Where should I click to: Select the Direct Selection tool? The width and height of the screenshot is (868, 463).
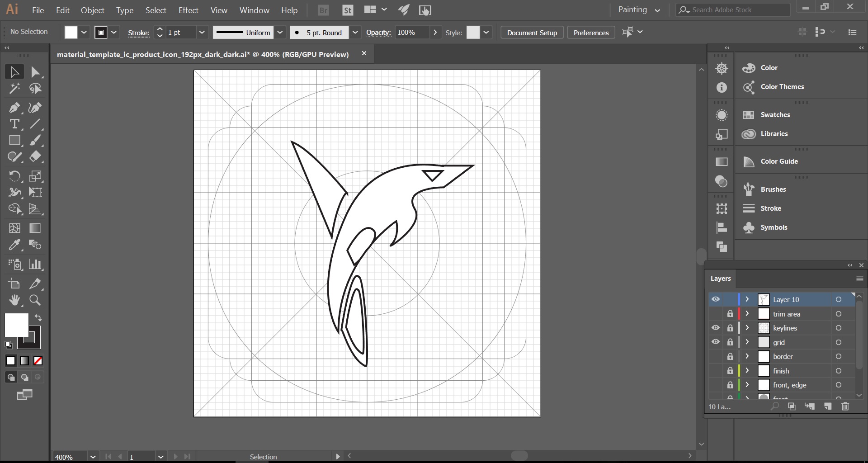35,72
